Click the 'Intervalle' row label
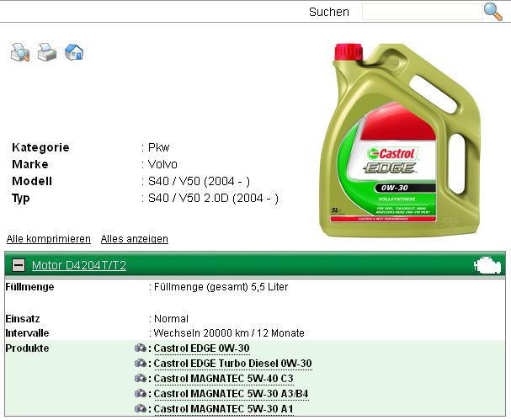 (x=28, y=333)
